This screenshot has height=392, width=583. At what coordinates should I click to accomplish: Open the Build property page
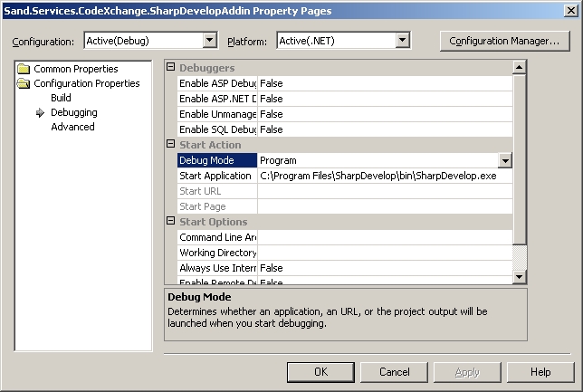(61, 98)
